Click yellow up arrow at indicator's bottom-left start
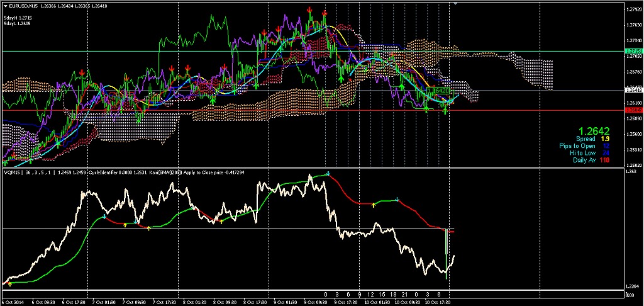This screenshot has height=306, width=644. (x=10, y=283)
